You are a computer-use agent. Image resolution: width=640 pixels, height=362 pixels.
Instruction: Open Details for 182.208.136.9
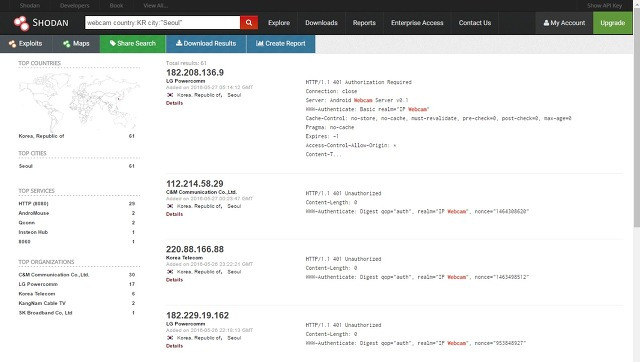click(x=174, y=103)
